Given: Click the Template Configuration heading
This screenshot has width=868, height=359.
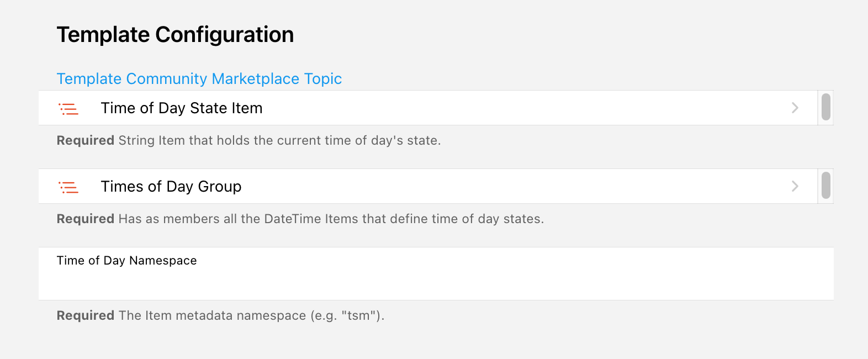Looking at the screenshot, I should (175, 35).
